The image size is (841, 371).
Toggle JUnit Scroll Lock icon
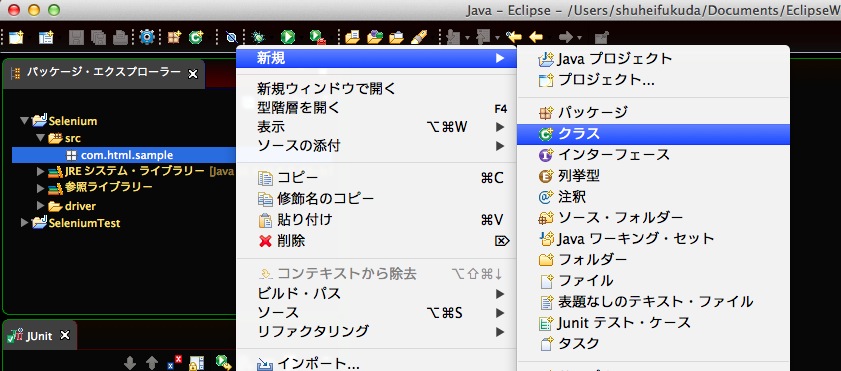pos(196,363)
